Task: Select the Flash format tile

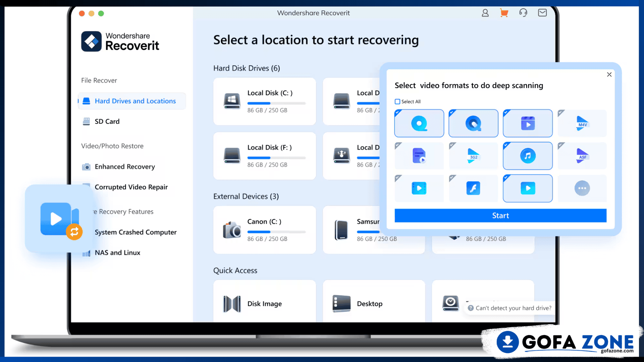Action: 473,188
